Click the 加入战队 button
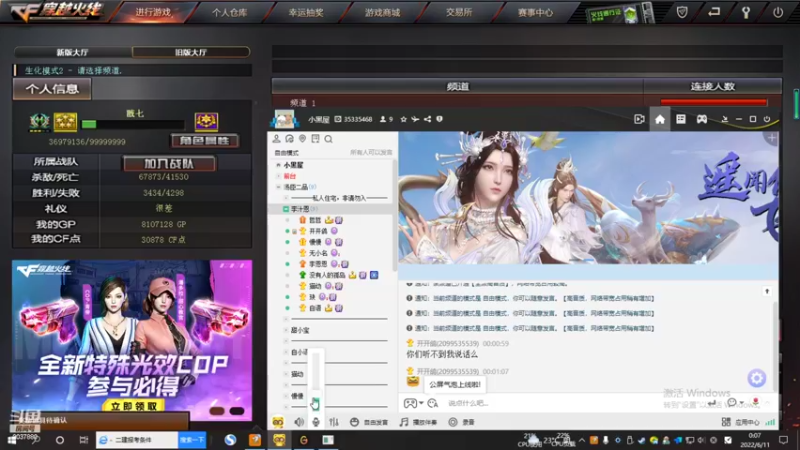 tap(169, 163)
